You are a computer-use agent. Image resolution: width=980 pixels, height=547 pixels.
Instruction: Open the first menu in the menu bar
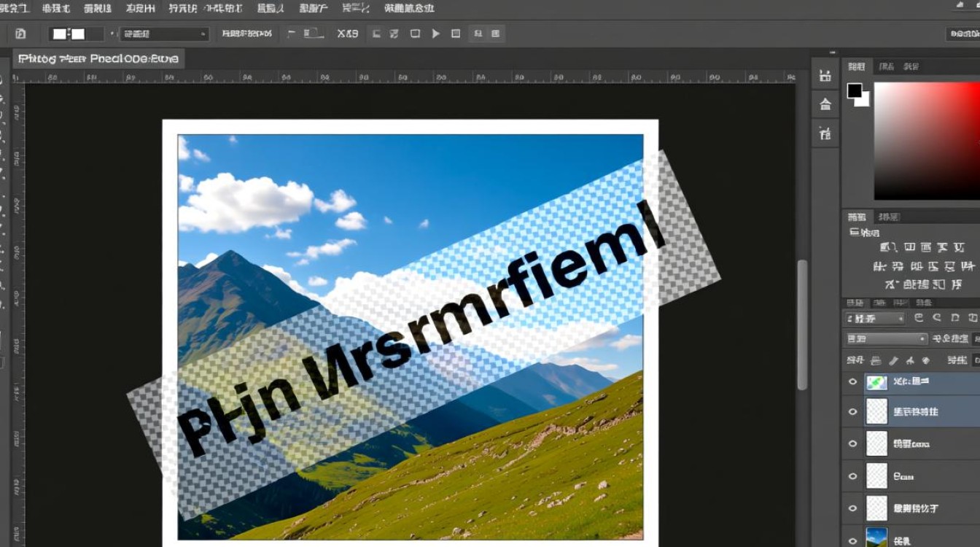15,9
